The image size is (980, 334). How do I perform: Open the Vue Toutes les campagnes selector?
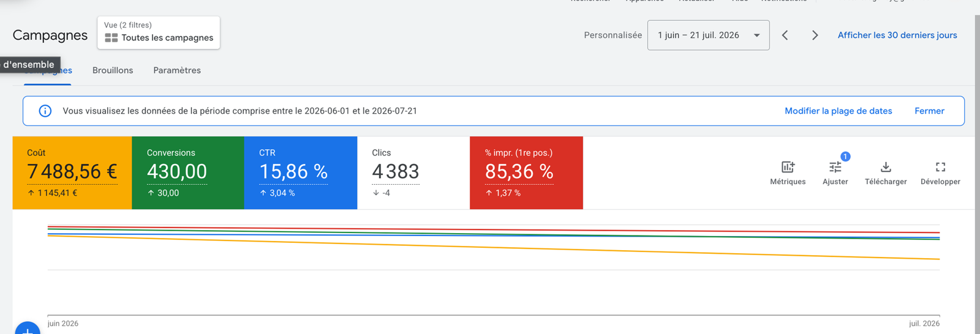[159, 32]
